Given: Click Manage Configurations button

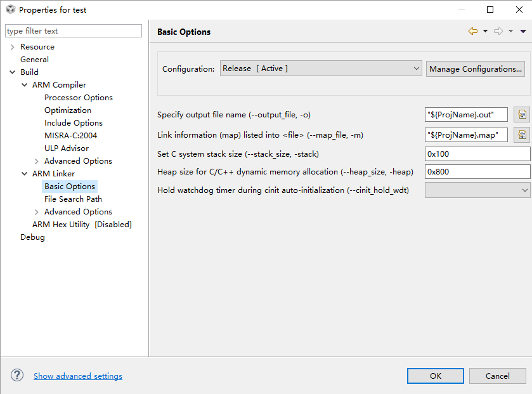Looking at the screenshot, I should (476, 69).
